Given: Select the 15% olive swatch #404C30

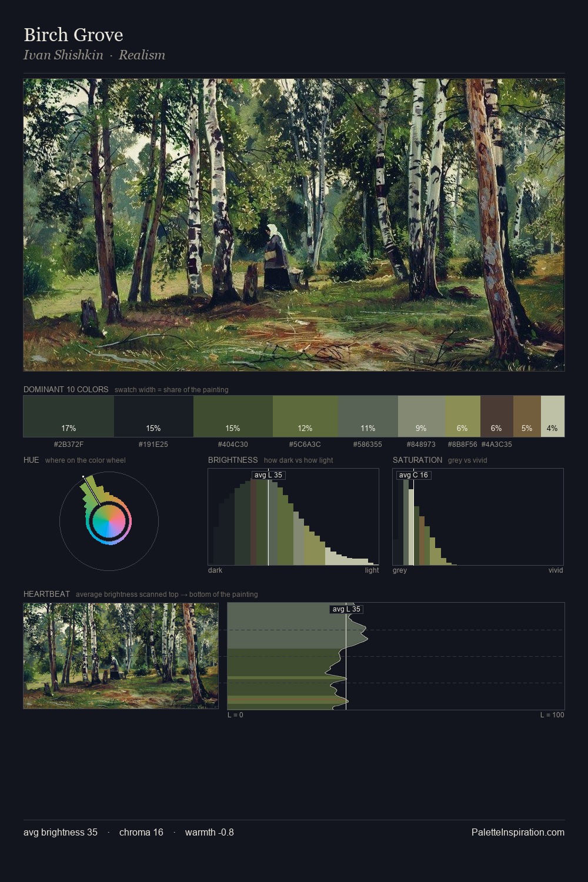Looking at the screenshot, I should pos(233,416).
